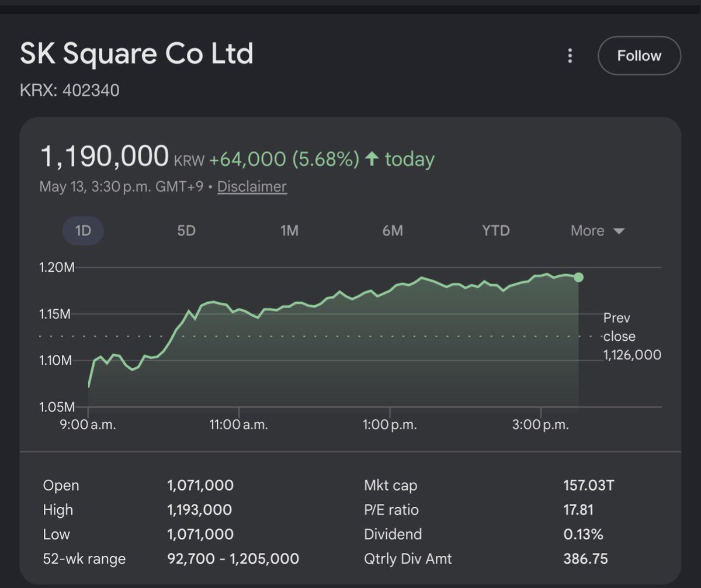
Task: Switch chart to 5D range
Action: [x=186, y=230]
